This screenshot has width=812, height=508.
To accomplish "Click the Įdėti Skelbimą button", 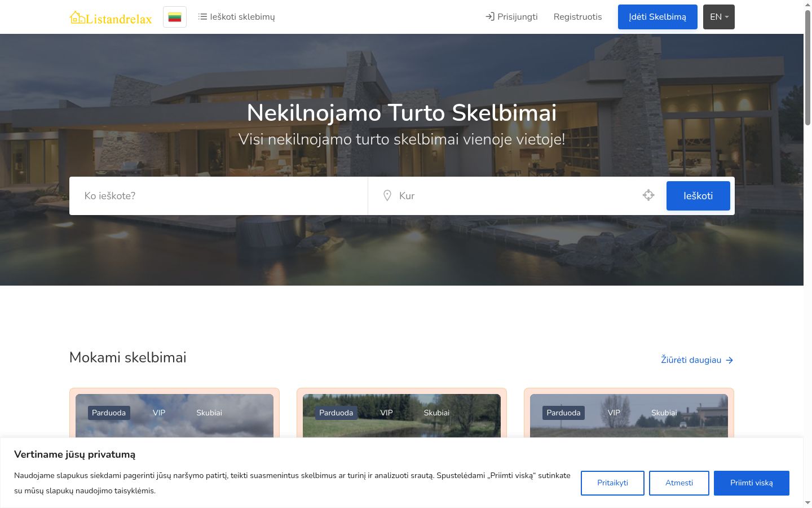I will 657,17.
